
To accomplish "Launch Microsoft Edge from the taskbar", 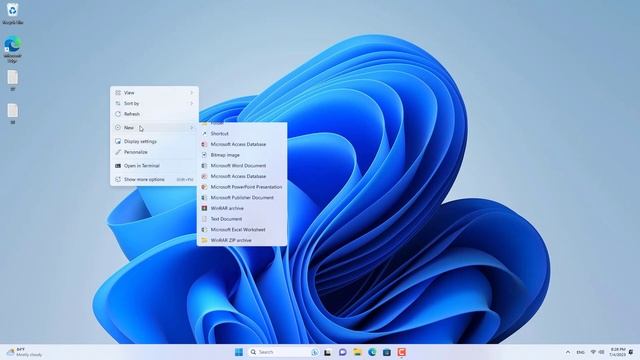I will coord(372,352).
